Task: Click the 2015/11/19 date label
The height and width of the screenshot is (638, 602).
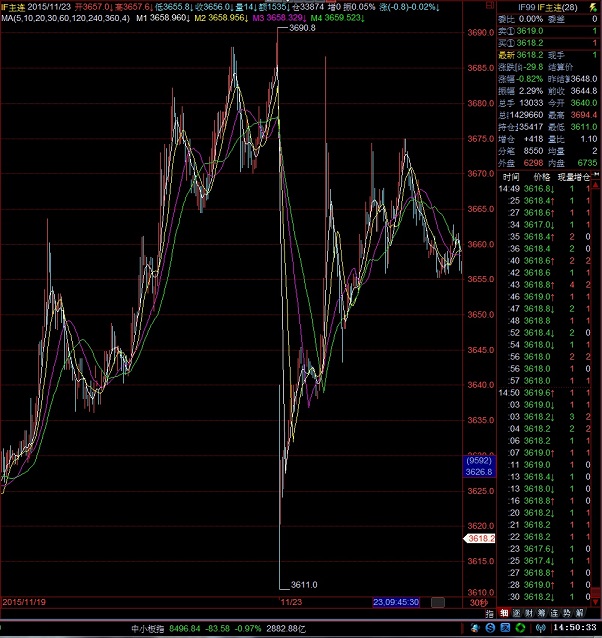Action: [x=24, y=602]
